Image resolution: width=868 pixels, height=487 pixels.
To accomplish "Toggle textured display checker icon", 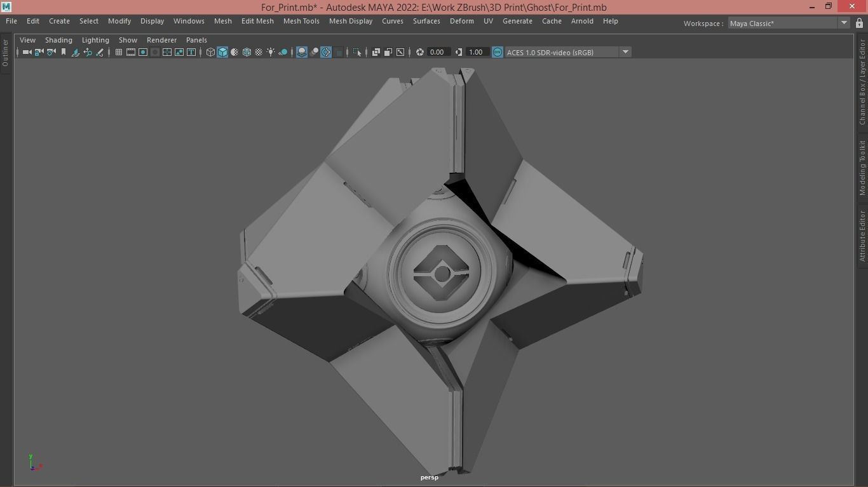I will [259, 52].
